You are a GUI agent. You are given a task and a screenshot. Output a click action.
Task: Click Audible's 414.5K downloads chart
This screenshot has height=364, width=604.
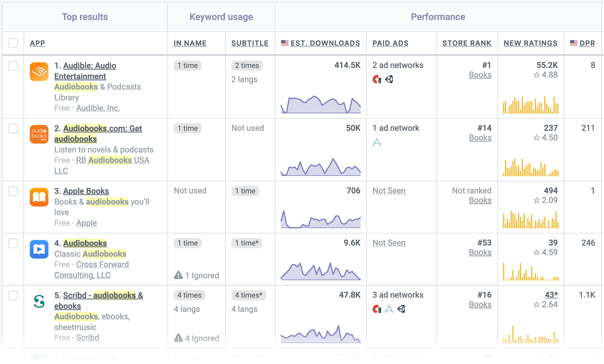[x=321, y=104]
